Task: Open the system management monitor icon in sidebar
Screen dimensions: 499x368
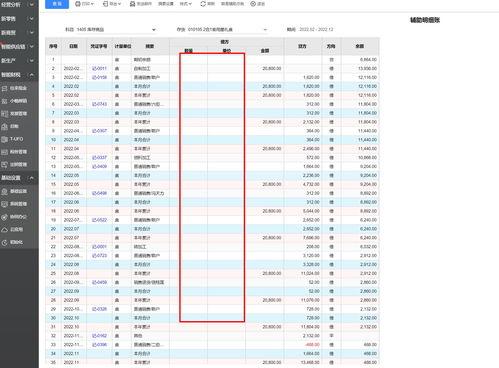Action: [x=4, y=204]
